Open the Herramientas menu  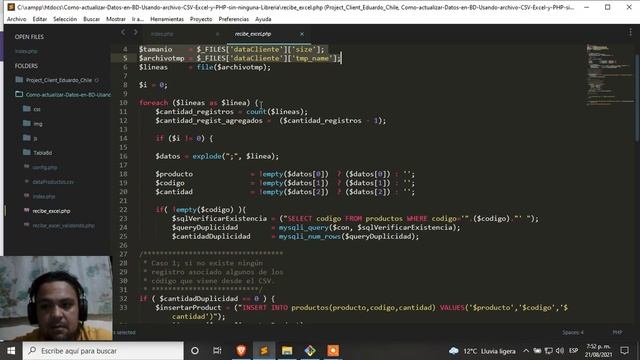click(167, 19)
